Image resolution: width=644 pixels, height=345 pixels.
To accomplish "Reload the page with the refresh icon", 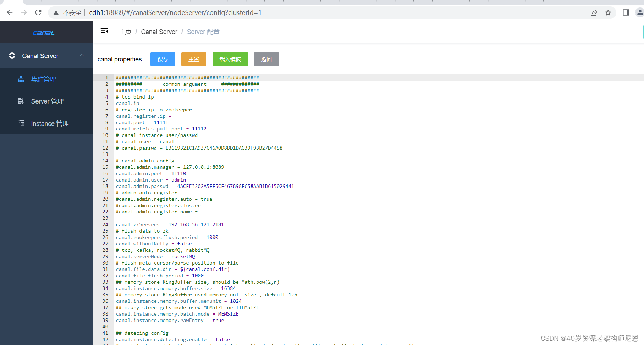I will 38,13.
